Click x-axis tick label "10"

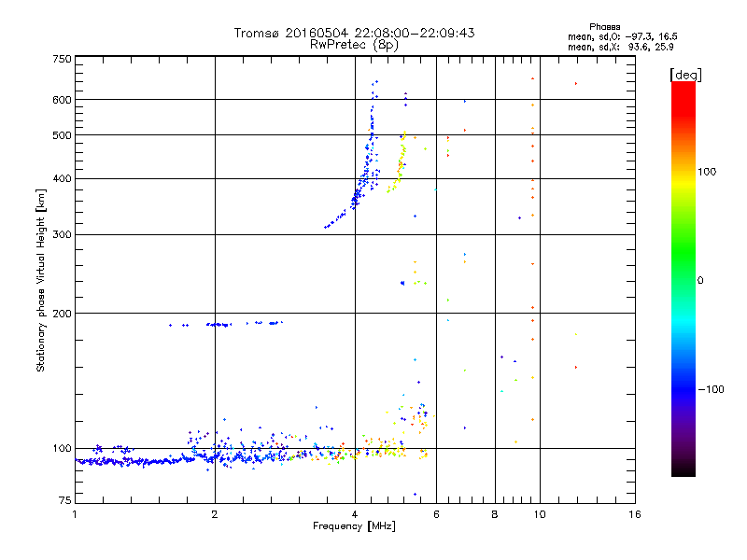click(x=540, y=514)
